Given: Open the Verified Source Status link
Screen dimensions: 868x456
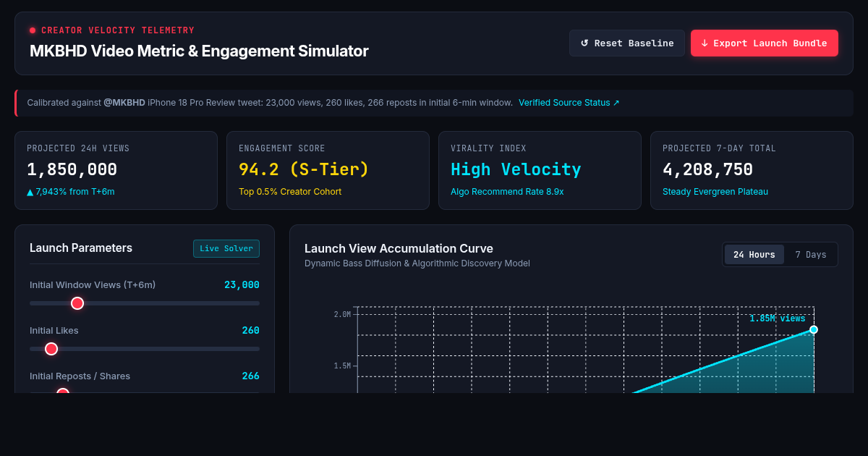Looking at the screenshot, I should 569,103.
